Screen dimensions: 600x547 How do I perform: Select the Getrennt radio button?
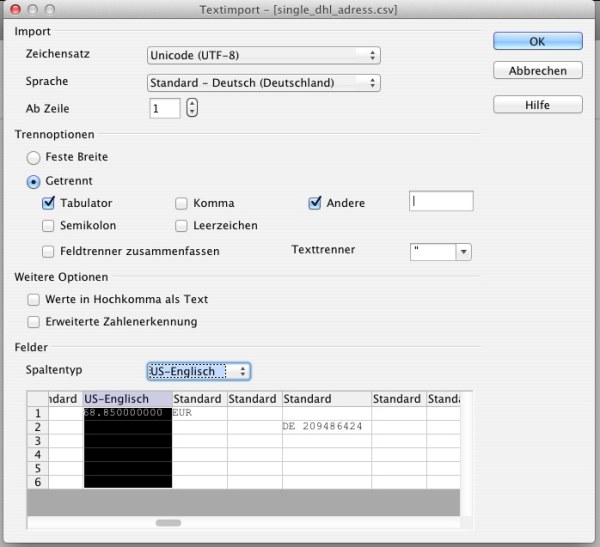point(33,182)
